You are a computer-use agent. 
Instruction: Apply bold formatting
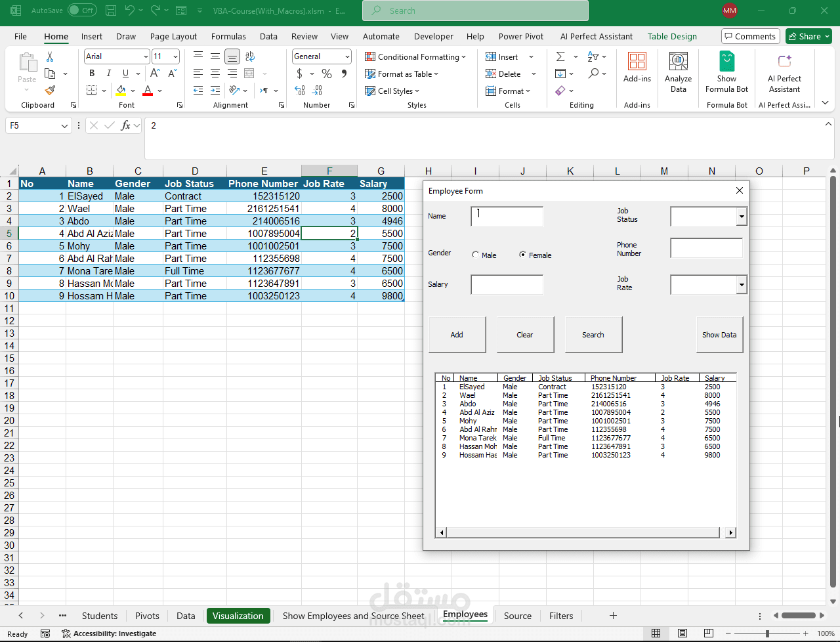92,74
